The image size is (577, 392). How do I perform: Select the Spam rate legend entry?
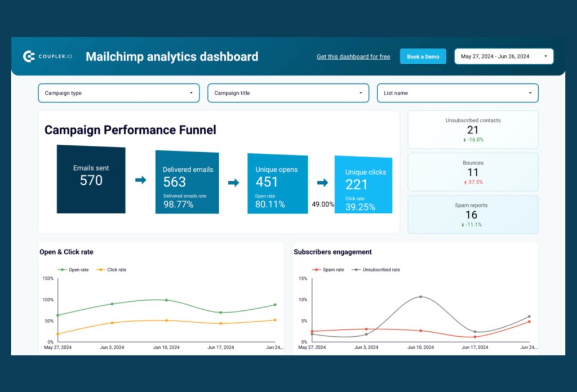pos(328,270)
